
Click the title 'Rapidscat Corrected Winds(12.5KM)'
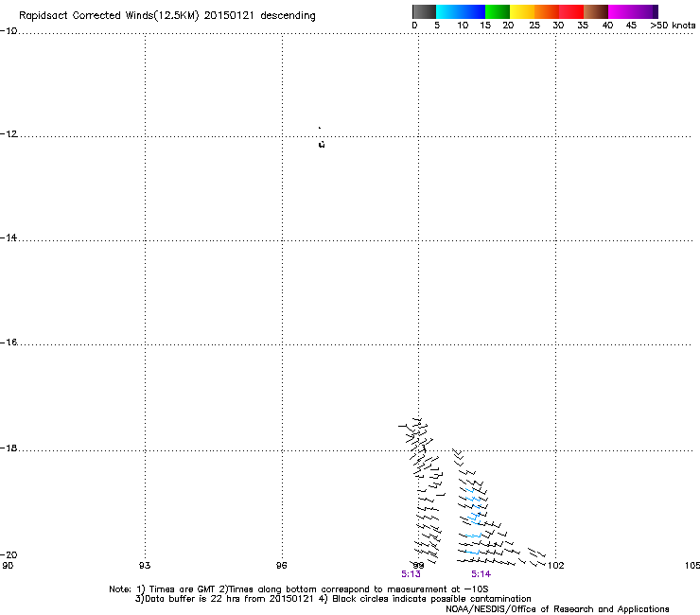coord(109,16)
